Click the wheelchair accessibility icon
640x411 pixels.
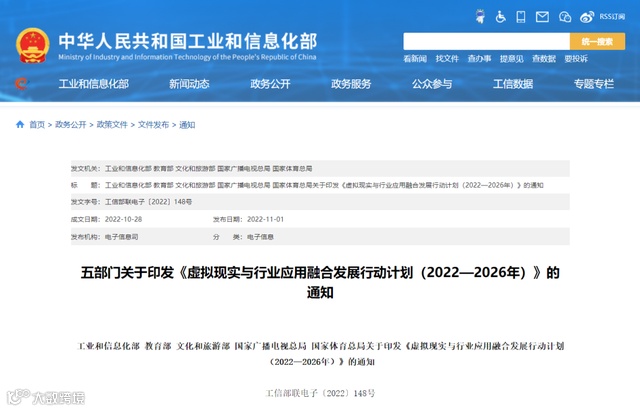click(x=500, y=17)
